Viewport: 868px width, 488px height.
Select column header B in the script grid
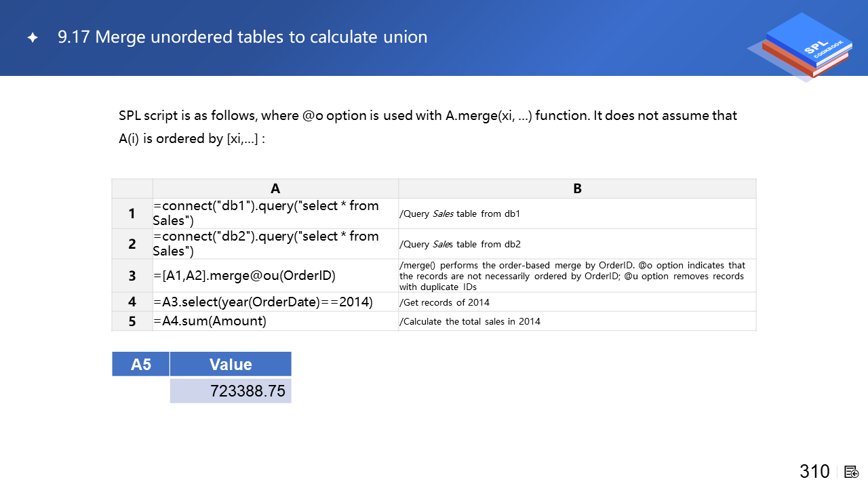coord(577,188)
